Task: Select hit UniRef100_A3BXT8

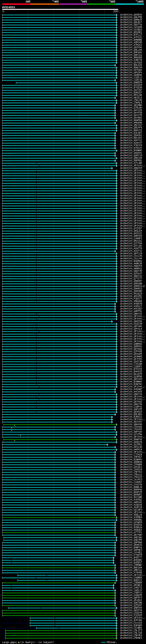Action: [x=131, y=60]
